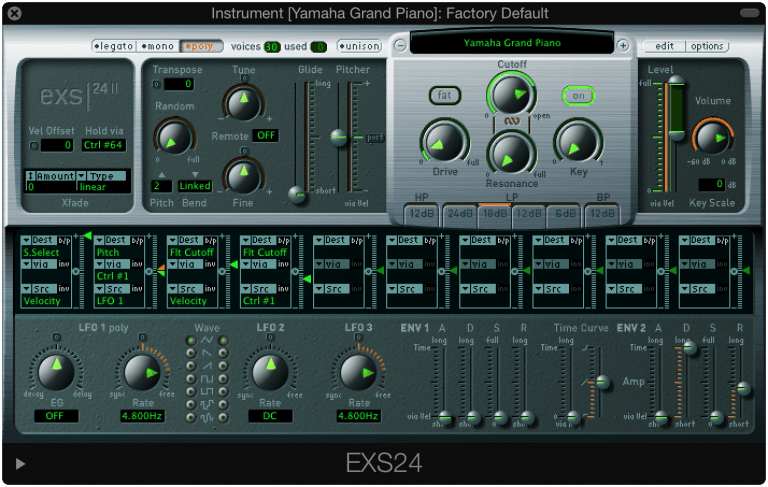The width and height of the screenshot is (768, 487).
Task: Select random wave button for LFO 2
Action: [x=223, y=405]
